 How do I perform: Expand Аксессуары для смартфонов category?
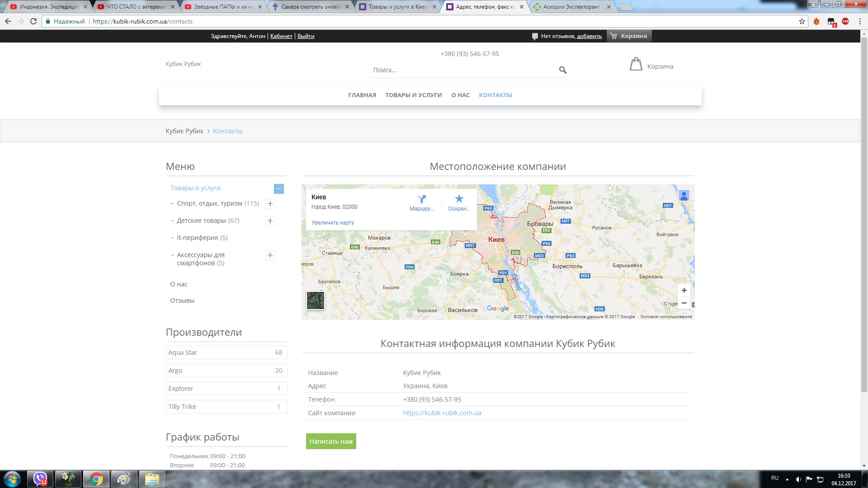(x=270, y=255)
